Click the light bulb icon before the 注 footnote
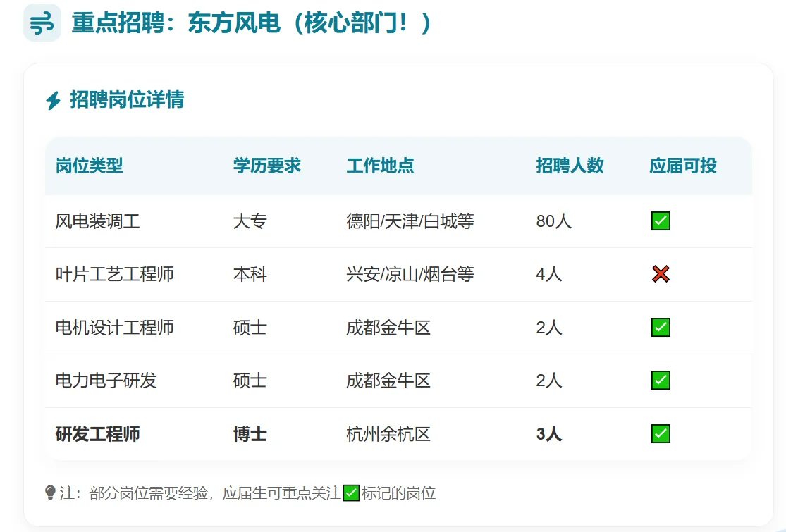 (50, 493)
